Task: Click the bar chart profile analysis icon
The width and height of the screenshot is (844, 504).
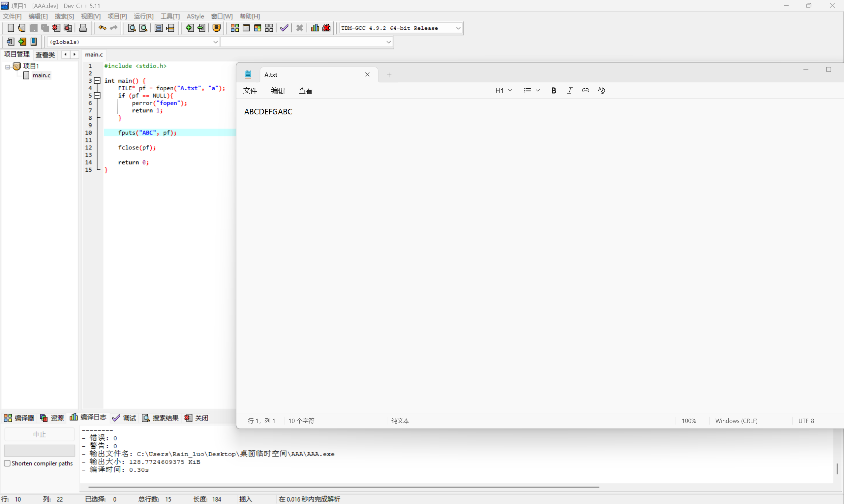Action: click(x=315, y=28)
